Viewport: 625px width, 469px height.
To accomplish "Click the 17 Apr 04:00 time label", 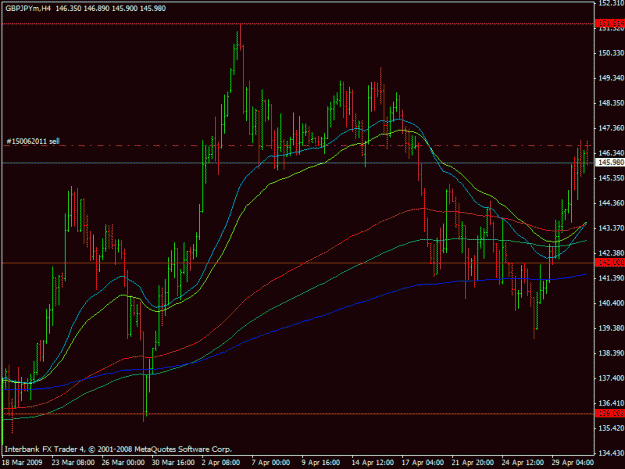I will pyautogui.click(x=423, y=463).
